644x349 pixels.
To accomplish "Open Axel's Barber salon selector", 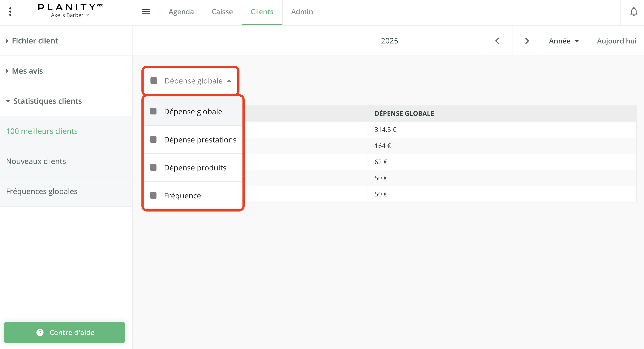I will point(70,15).
